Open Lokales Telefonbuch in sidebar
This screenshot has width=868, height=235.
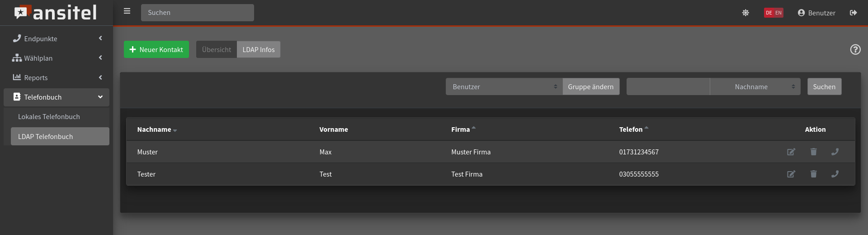(x=49, y=117)
